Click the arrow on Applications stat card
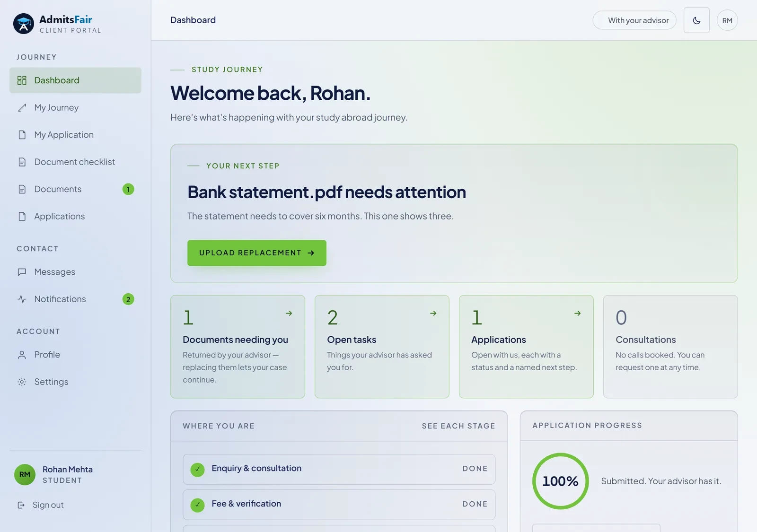This screenshot has height=532, width=757. 578,313
